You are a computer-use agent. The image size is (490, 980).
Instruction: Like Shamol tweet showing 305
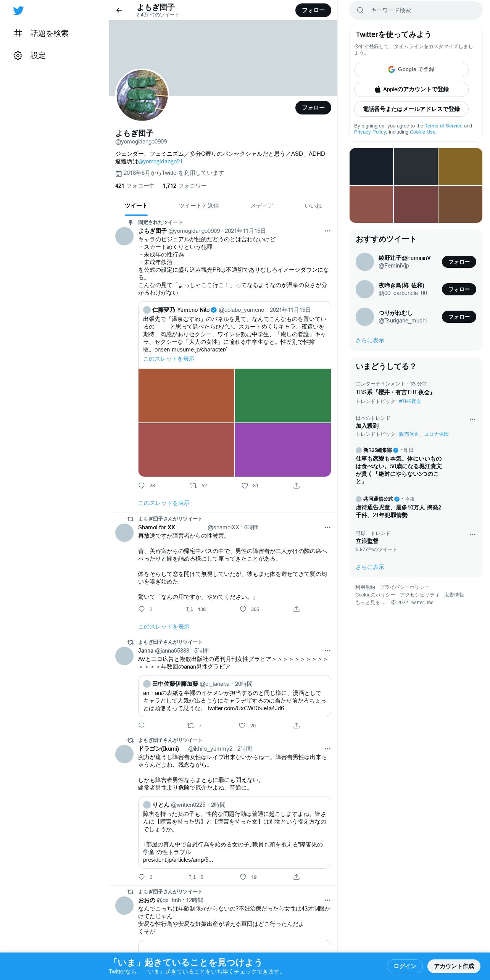[243, 609]
